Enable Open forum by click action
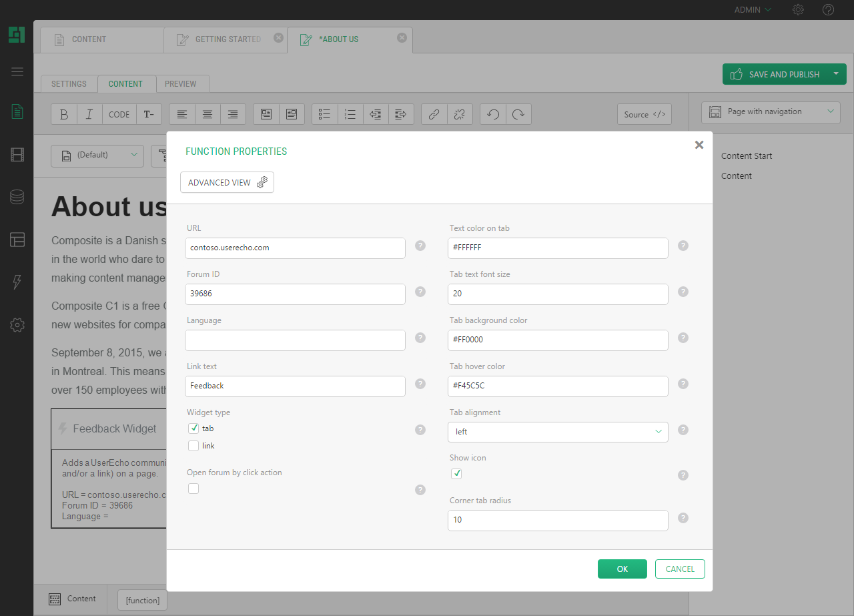 [x=193, y=489]
